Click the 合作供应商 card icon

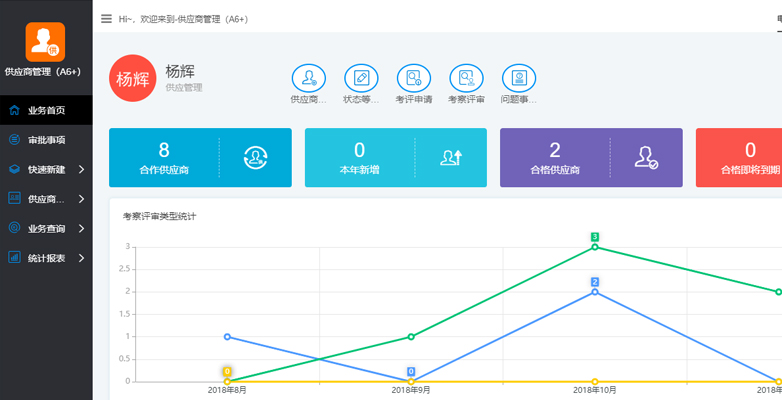pos(257,157)
